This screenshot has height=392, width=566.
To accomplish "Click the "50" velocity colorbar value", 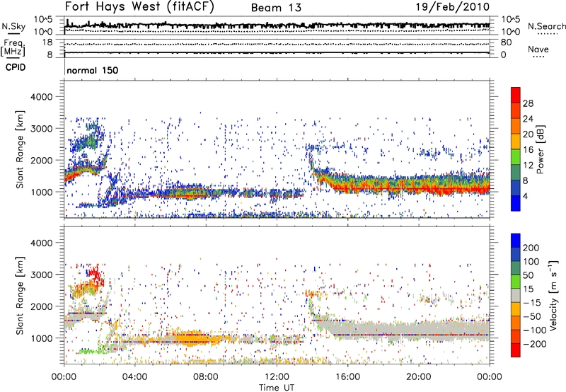I will click(528, 275).
